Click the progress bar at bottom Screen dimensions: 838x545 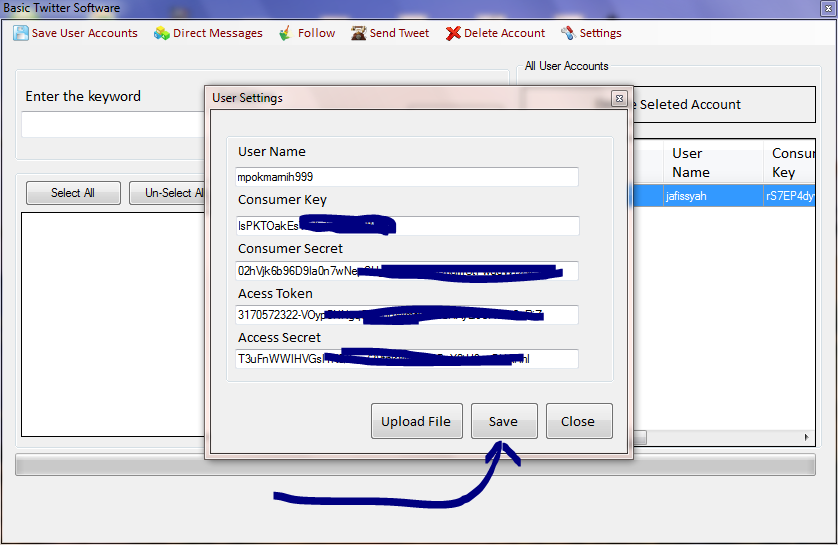click(x=415, y=465)
